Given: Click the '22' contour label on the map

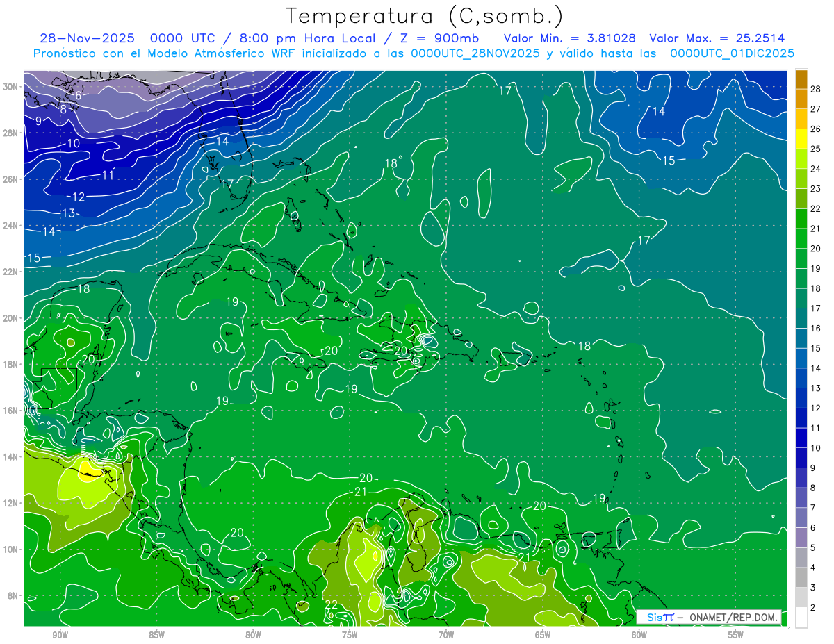Looking at the screenshot, I should point(332,604).
